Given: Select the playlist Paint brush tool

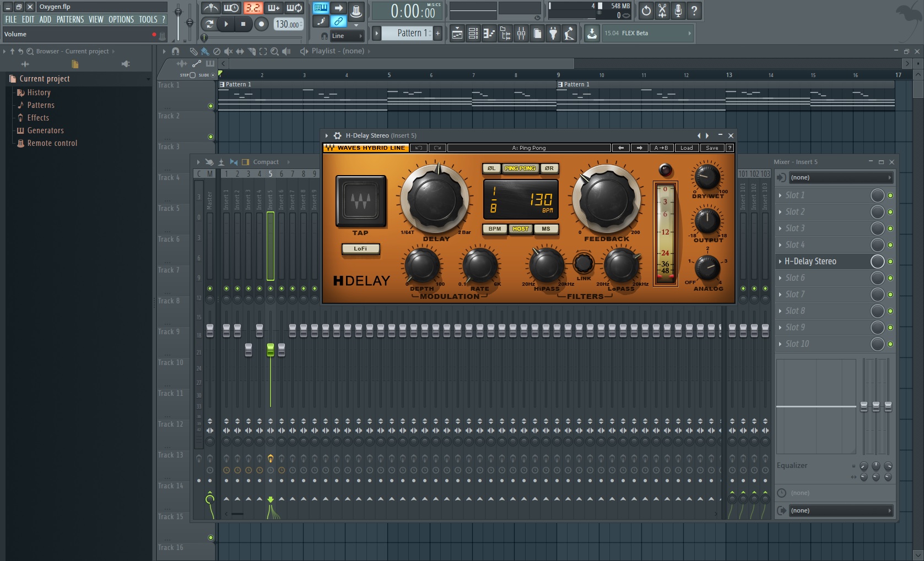Looking at the screenshot, I should 205,51.
